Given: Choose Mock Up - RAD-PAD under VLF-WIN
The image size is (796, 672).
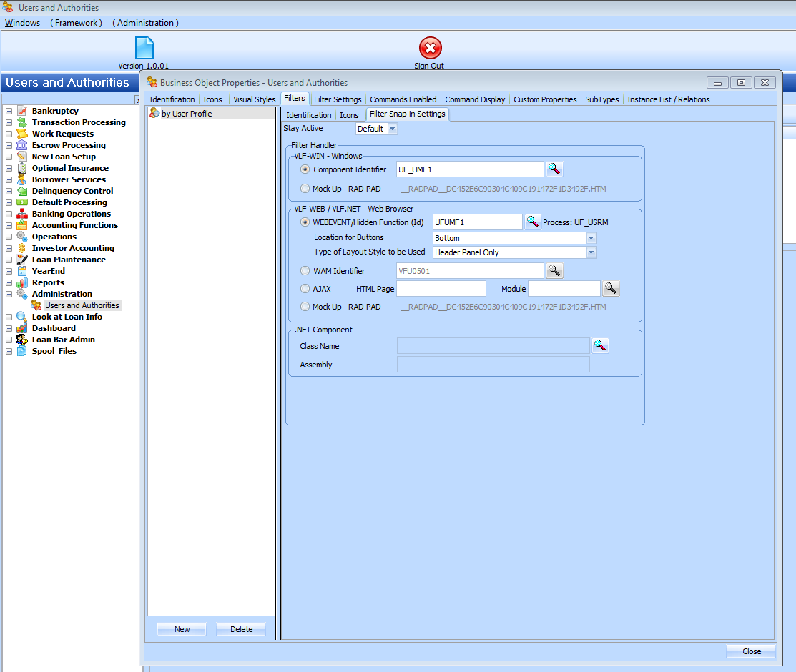Looking at the screenshot, I should (x=305, y=189).
